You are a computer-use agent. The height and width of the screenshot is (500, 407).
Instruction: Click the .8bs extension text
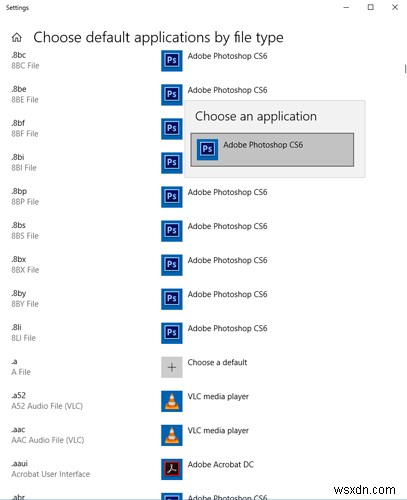18,225
